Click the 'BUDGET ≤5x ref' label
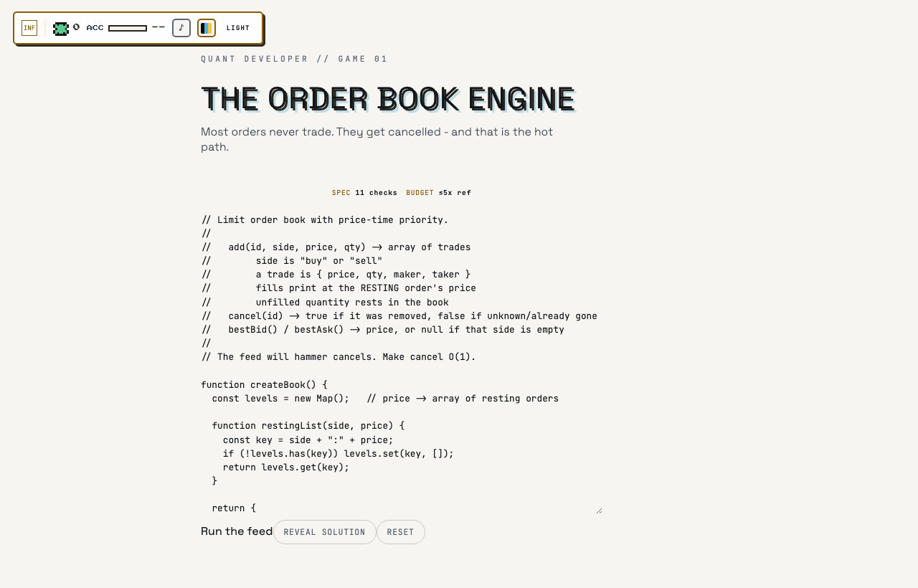Screen dimensions: 918x588 (x=439, y=193)
